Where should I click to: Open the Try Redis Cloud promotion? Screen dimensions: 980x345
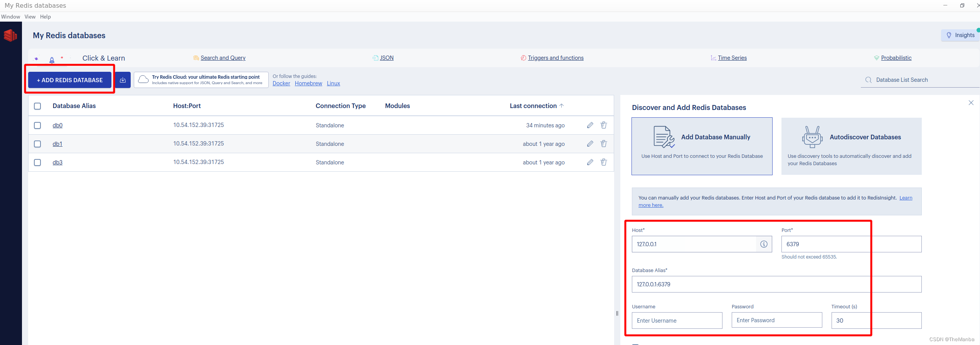click(x=201, y=80)
